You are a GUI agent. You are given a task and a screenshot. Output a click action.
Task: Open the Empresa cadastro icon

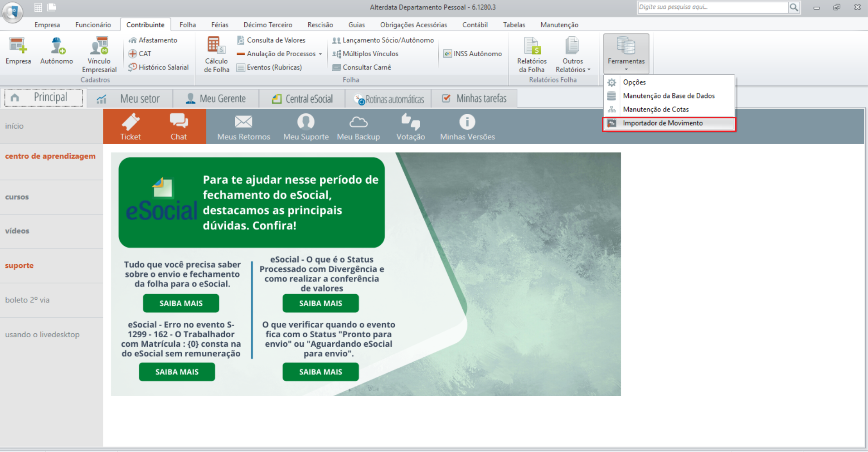[18, 51]
